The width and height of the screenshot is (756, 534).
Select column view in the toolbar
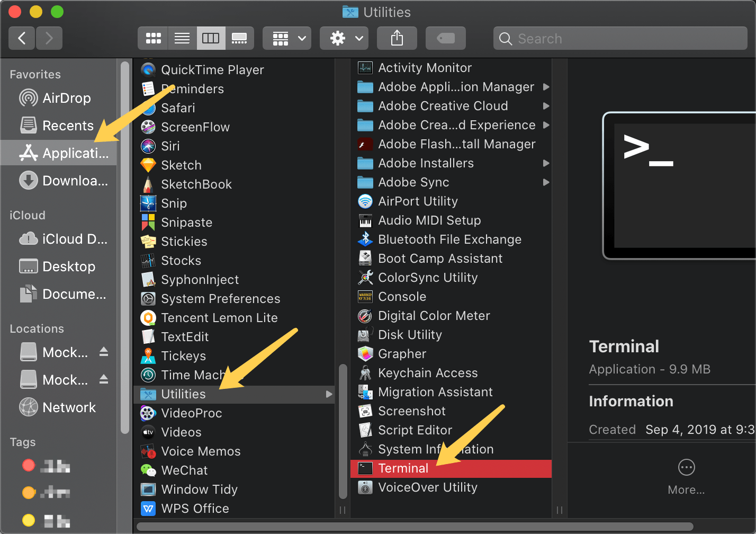(x=211, y=38)
